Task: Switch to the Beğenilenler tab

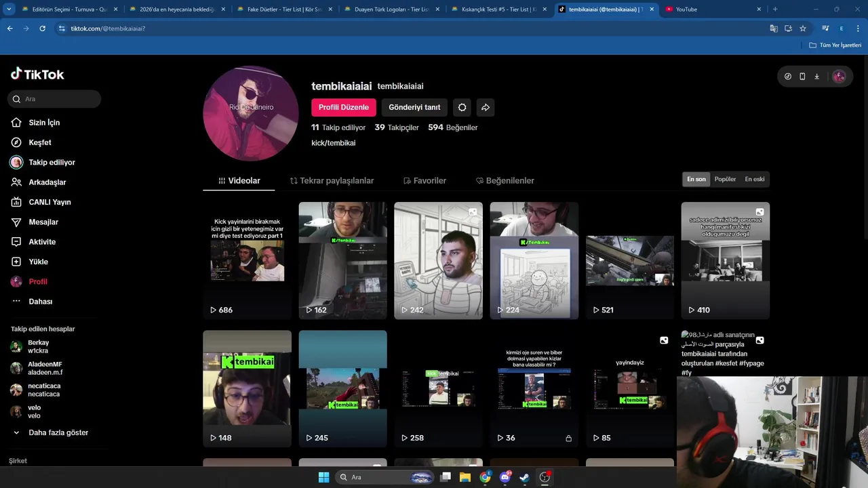Action: pyautogui.click(x=505, y=180)
